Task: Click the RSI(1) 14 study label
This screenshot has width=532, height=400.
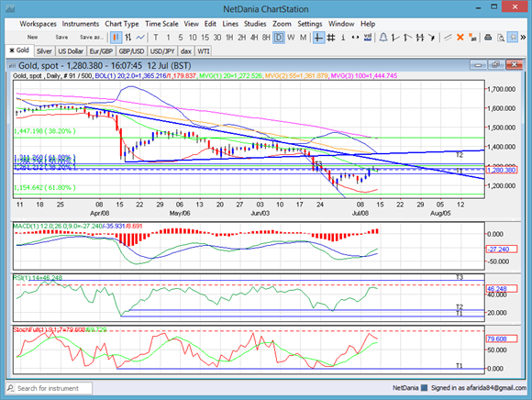Action: [38, 278]
